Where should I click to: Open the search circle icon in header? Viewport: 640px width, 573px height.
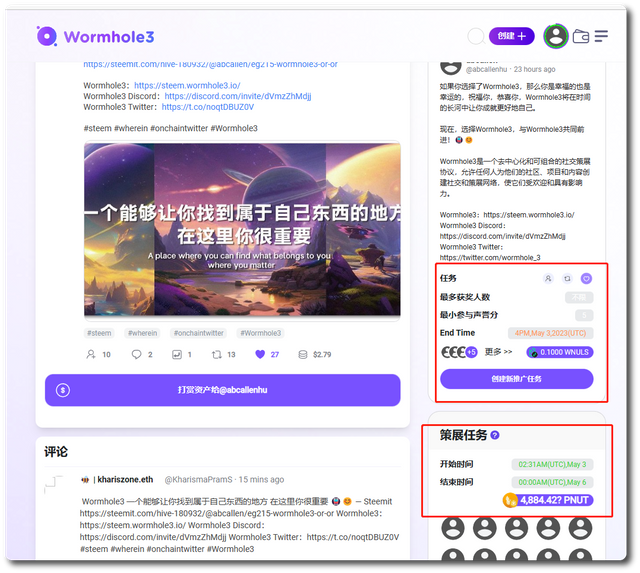476,36
